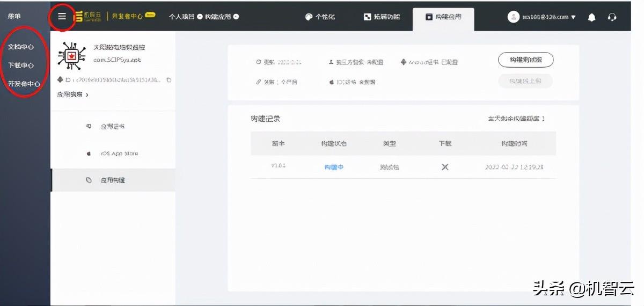Click the app ID string
The image size is (644, 306).
click(114, 80)
